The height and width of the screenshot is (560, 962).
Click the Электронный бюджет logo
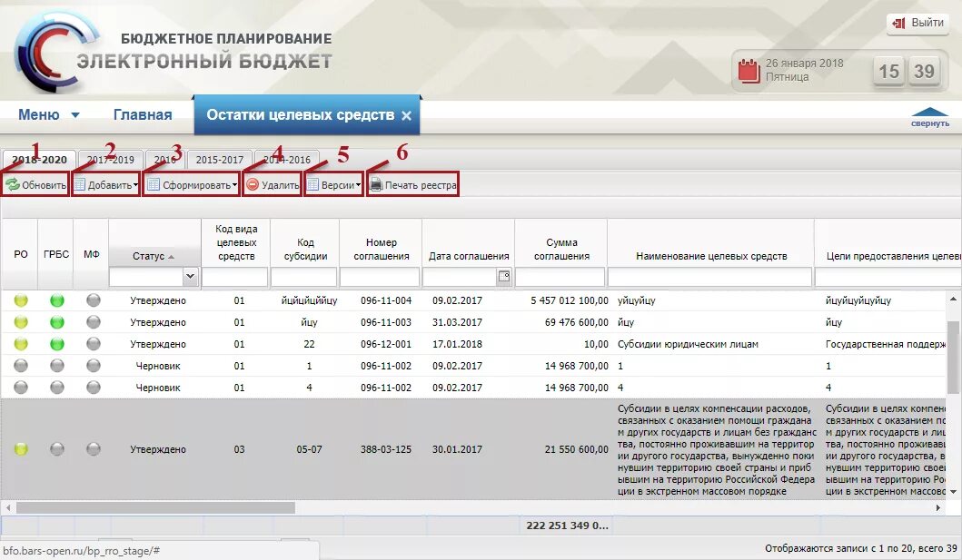tap(56, 52)
